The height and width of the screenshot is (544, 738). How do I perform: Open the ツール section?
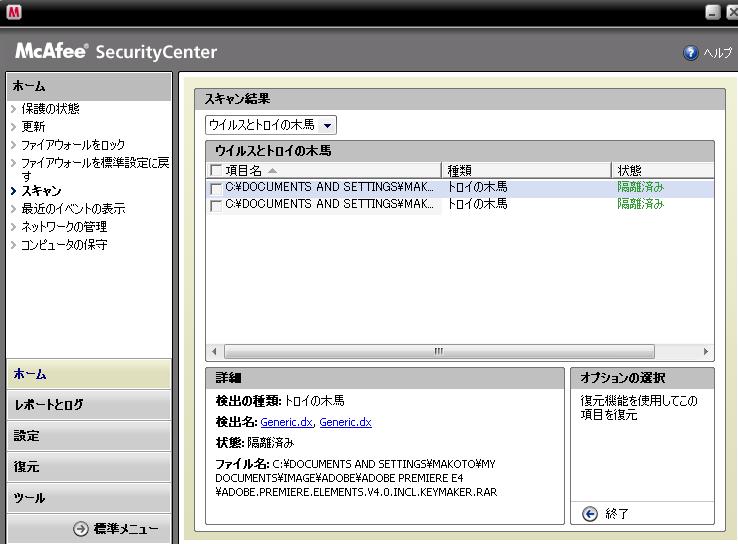click(89, 498)
